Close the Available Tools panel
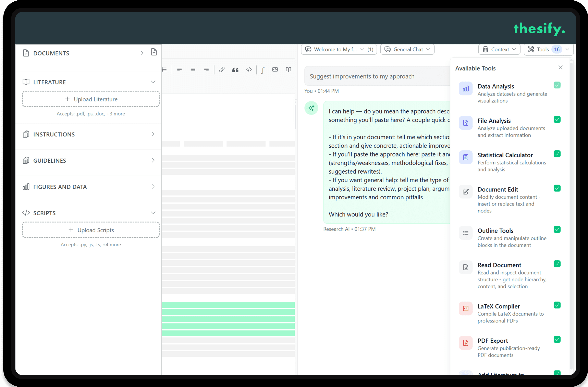588x387 pixels. point(560,67)
